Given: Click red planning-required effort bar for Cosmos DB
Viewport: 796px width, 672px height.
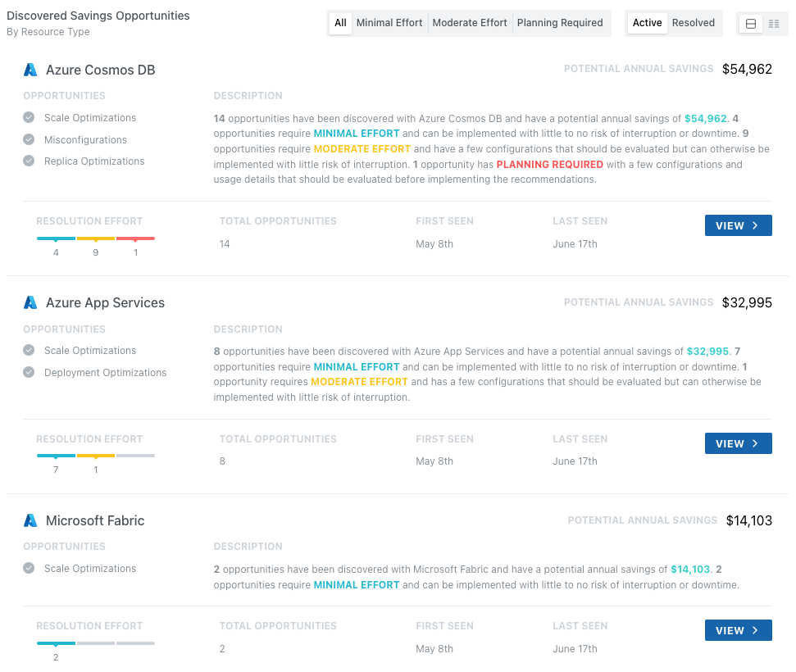Looking at the screenshot, I should (135, 238).
